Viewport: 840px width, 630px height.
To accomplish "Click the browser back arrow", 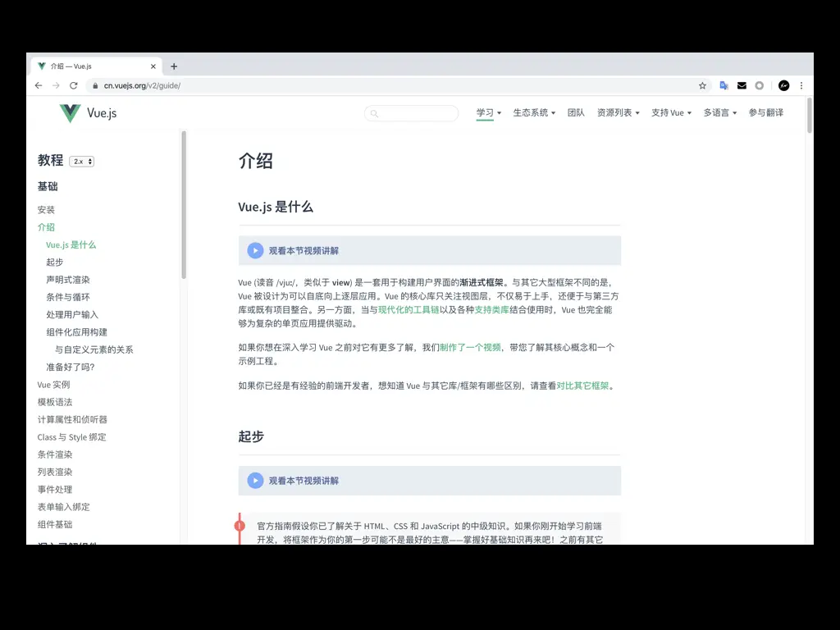I will click(x=39, y=85).
